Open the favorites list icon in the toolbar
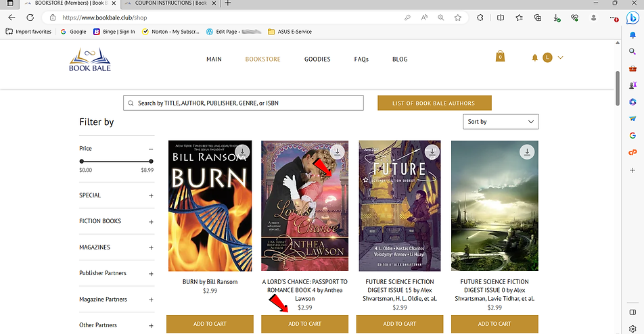This screenshot has width=644, height=334. pyautogui.click(x=519, y=18)
